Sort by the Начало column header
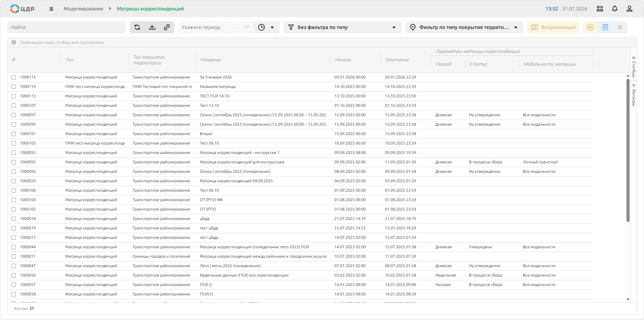Viewport: 644px width, 320px height. pyautogui.click(x=343, y=60)
